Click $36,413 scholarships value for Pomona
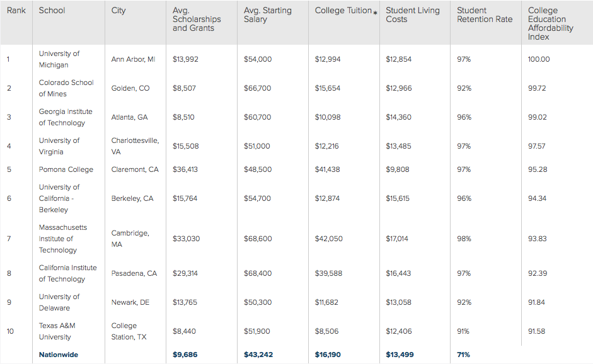The width and height of the screenshot is (593, 364). click(185, 169)
